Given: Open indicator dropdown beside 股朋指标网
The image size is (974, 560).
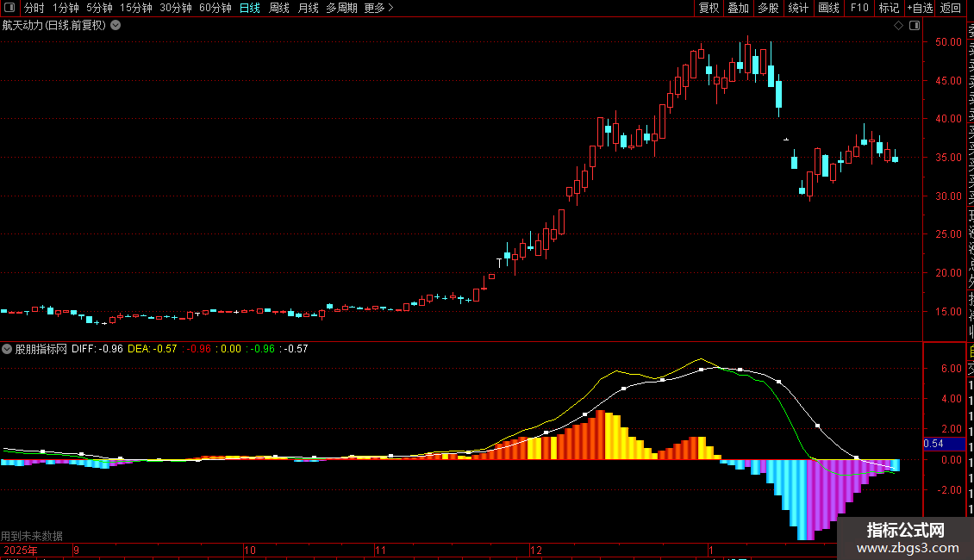Looking at the screenshot, I should (x=7, y=349).
